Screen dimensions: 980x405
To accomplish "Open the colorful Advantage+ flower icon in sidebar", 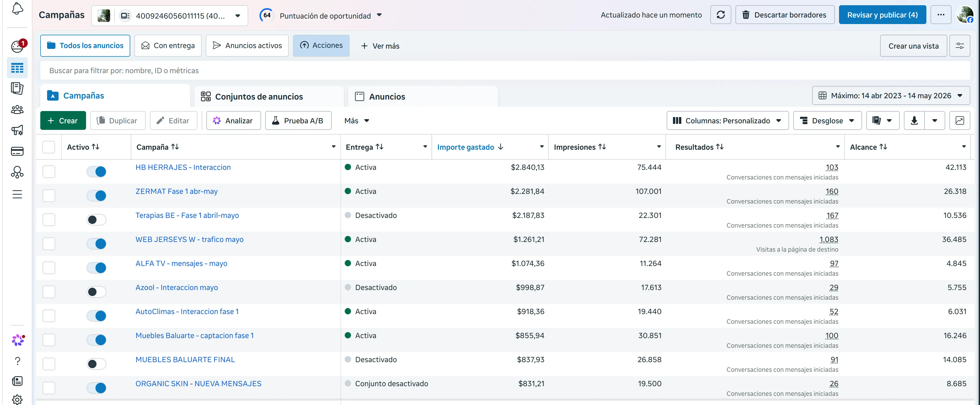I will pyautogui.click(x=18, y=340).
